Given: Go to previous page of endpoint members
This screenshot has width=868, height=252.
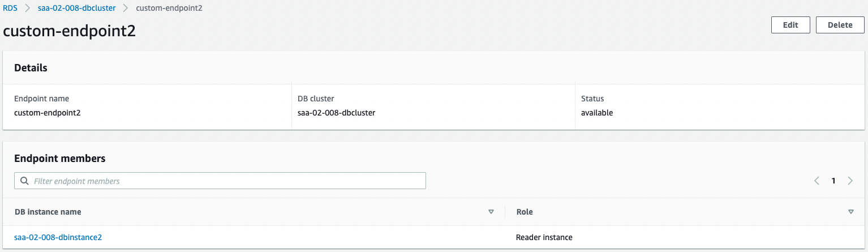Looking at the screenshot, I should tap(817, 181).
